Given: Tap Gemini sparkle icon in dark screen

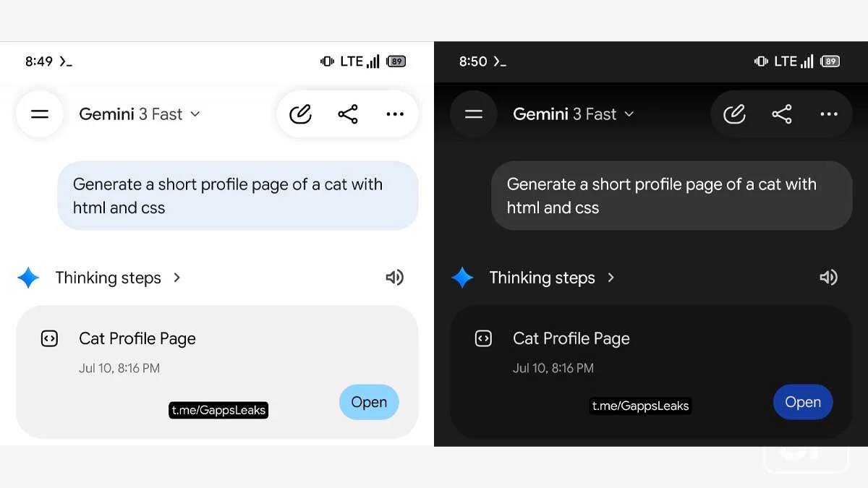Looking at the screenshot, I should 462,278.
